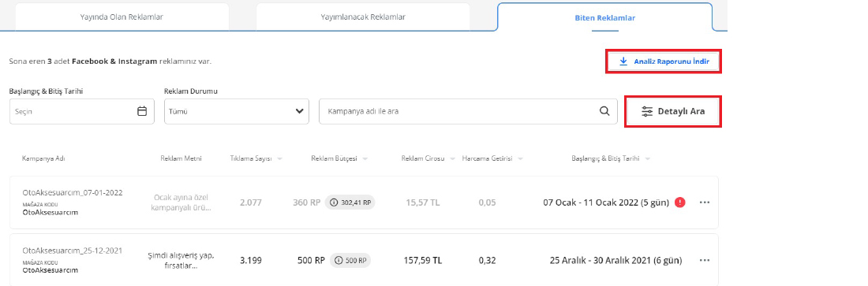This screenshot has height=286, width=868.
Task: Click date range 07 Ocak - 11 Ocak 2022
Action: coord(606,202)
